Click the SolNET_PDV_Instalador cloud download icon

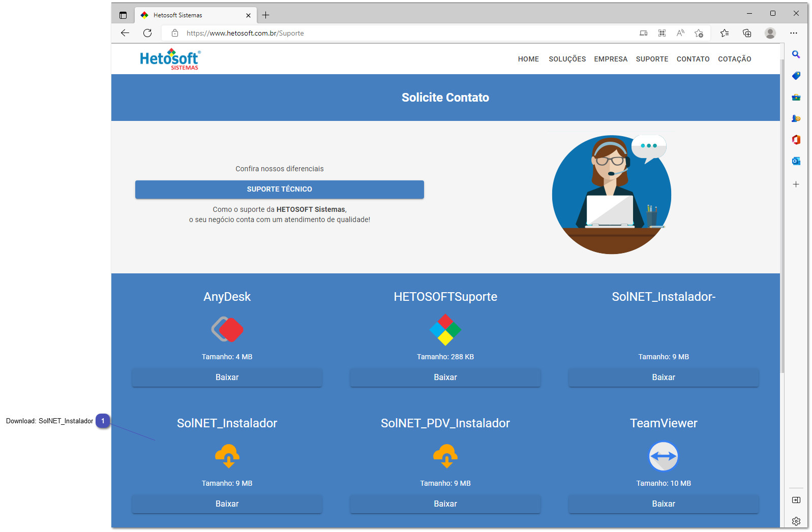coord(445,456)
